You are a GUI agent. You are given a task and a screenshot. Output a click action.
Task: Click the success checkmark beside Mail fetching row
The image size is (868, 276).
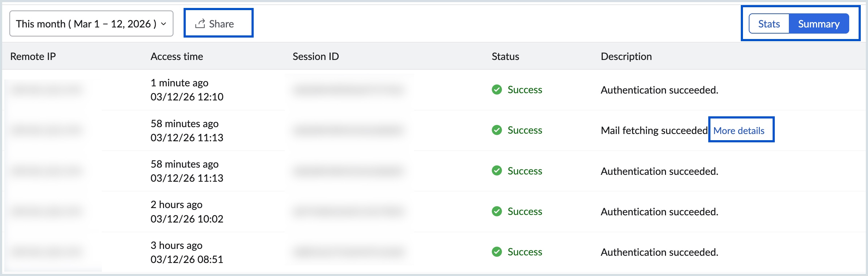(497, 130)
